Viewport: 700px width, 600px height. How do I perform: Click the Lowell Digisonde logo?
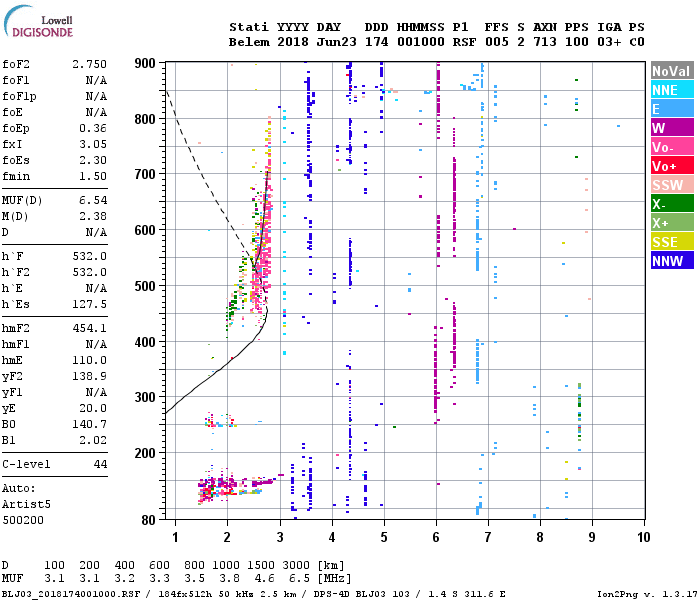pos(38,22)
